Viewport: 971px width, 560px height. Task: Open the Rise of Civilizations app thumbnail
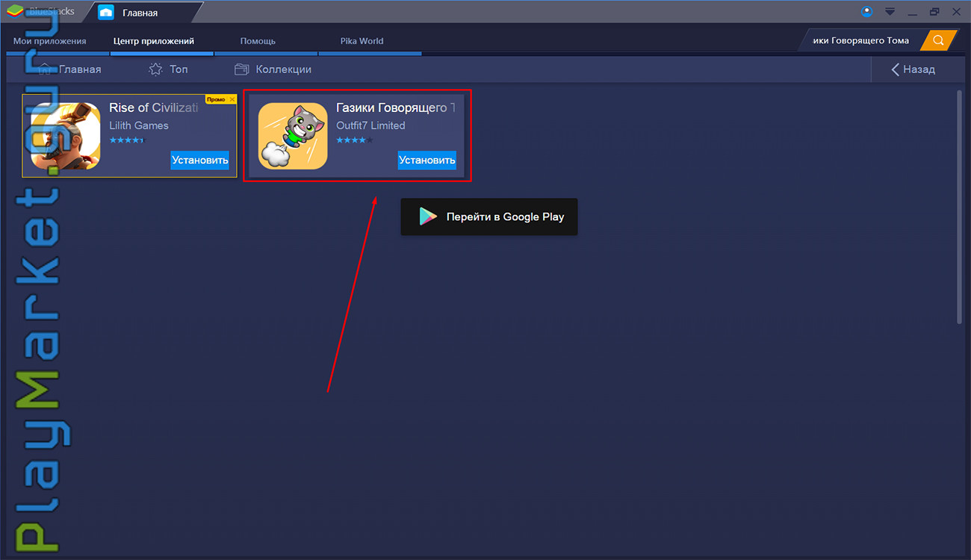click(66, 136)
